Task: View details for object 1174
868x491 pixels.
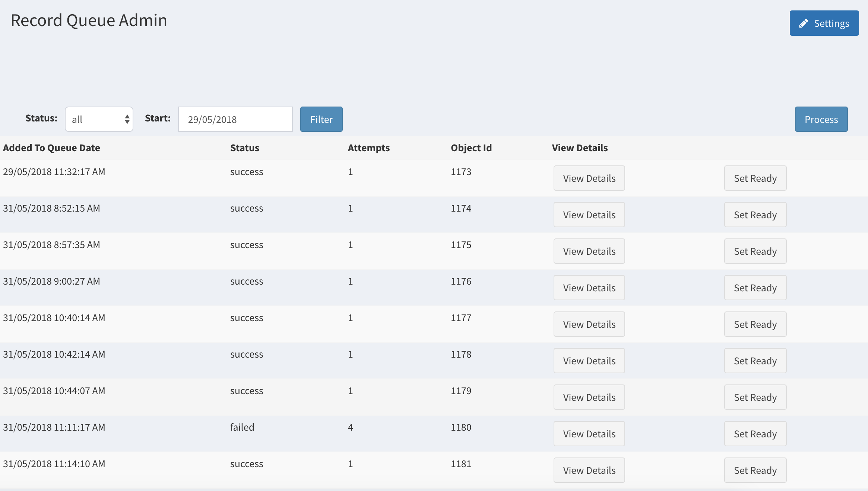Action: click(x=589, y=215)
